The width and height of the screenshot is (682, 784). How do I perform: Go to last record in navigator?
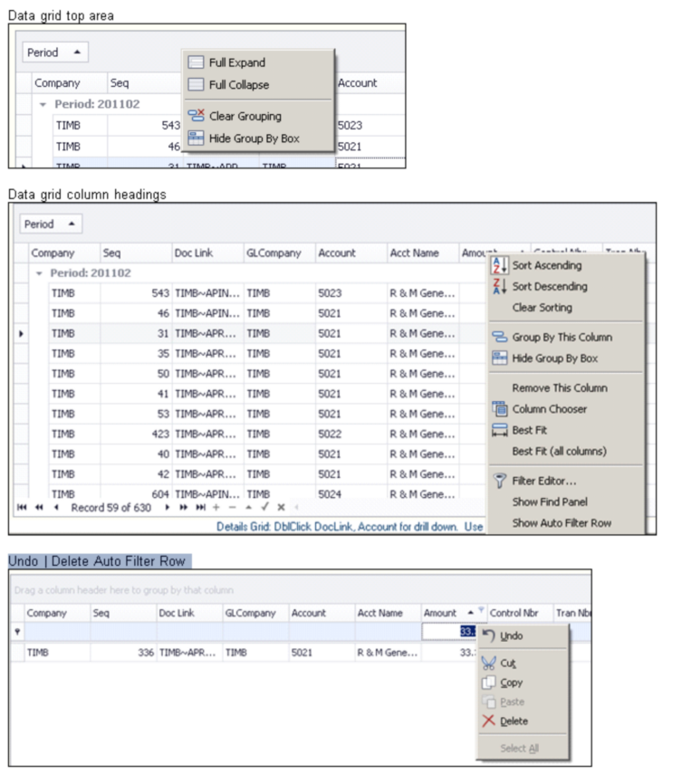pos(200,507)
